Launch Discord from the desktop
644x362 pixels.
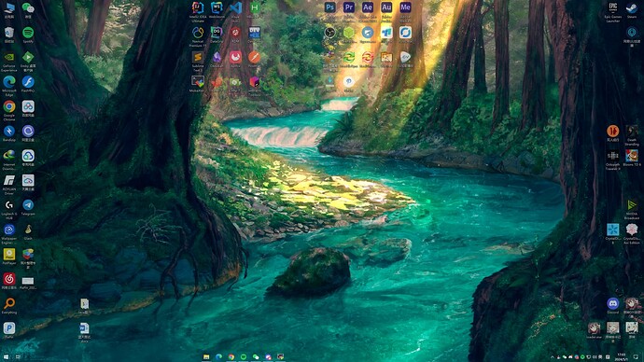point(613,303)
